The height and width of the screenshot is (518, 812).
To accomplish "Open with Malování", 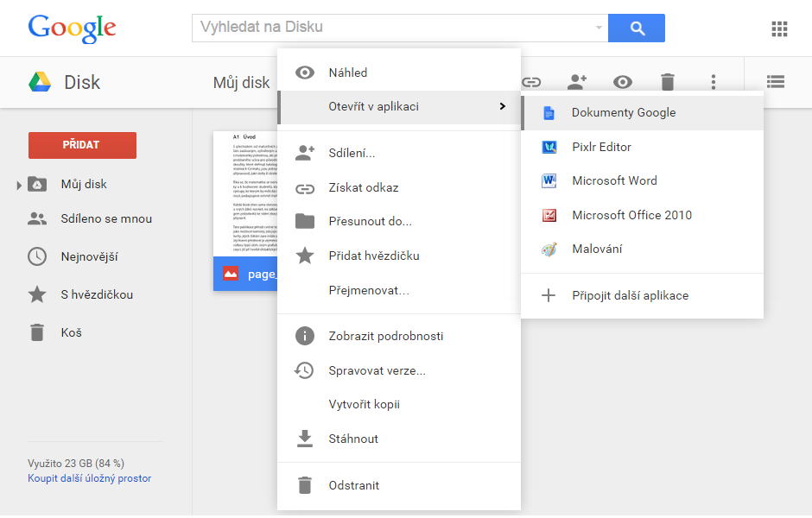I will (642, 250).
